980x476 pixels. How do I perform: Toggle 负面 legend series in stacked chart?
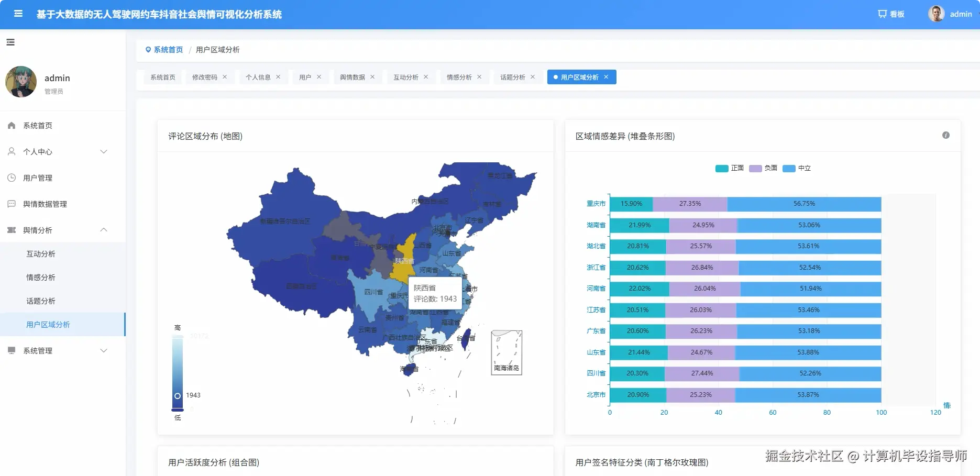(763, 168)
